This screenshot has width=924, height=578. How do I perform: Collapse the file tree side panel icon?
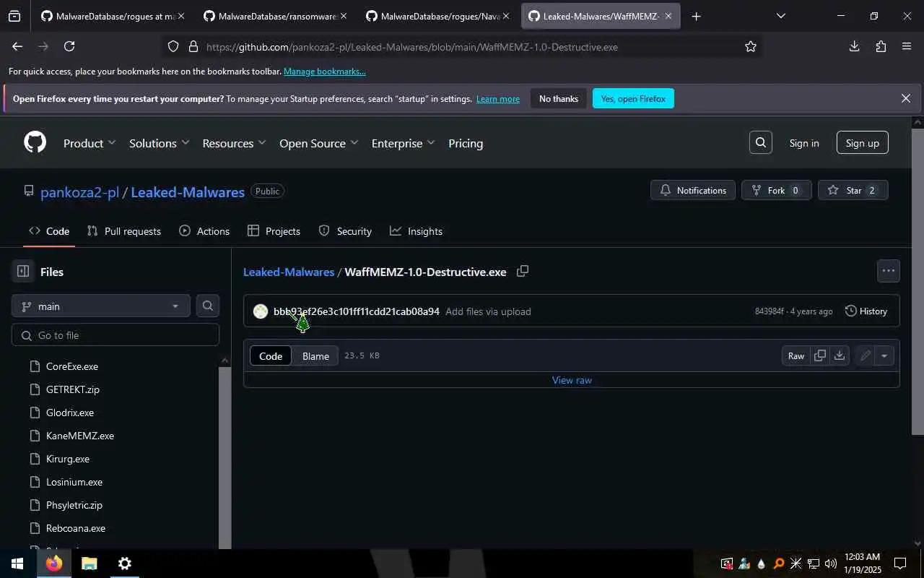click(23, 272)
